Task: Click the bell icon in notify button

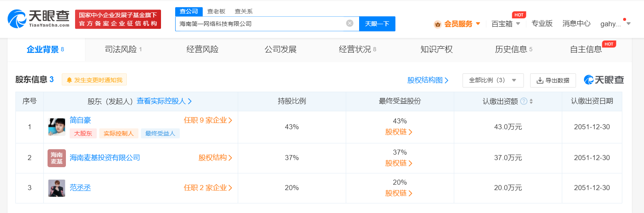Action: point(69,80)
